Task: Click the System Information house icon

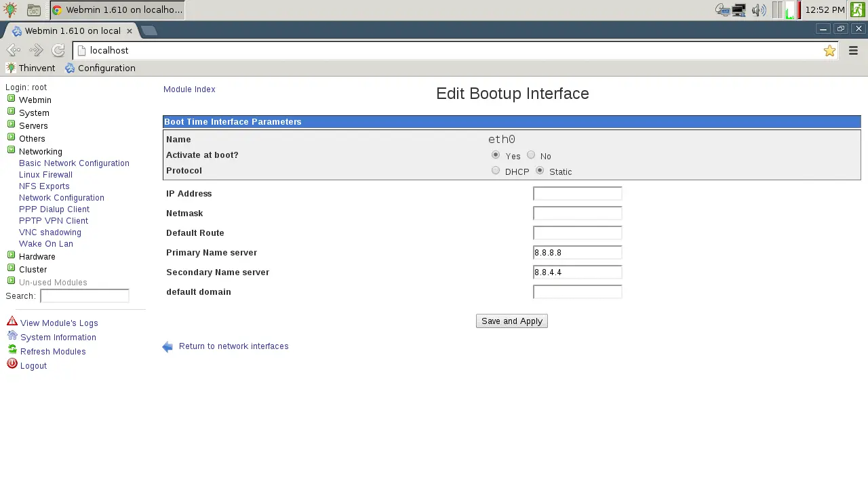Action: pos(12,335)
